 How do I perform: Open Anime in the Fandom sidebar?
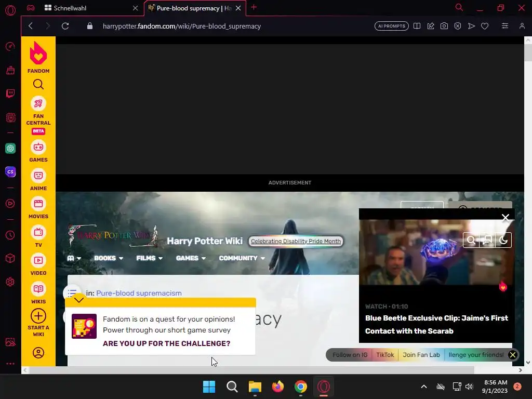click(38, 180)
